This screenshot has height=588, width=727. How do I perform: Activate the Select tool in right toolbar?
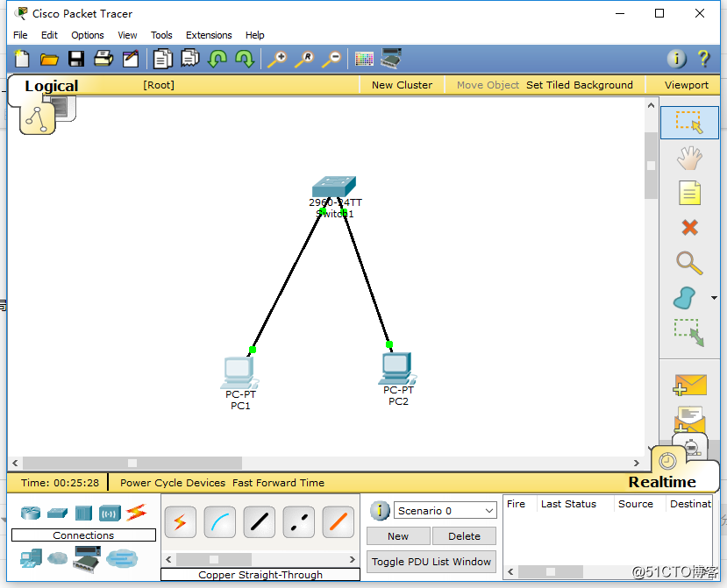click(689, 123)
